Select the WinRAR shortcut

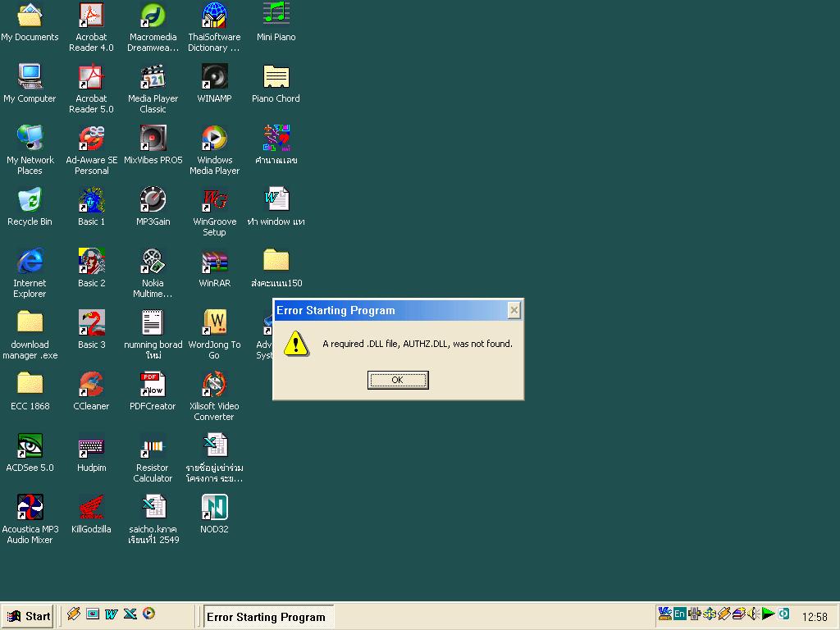(x=214, y=268)
